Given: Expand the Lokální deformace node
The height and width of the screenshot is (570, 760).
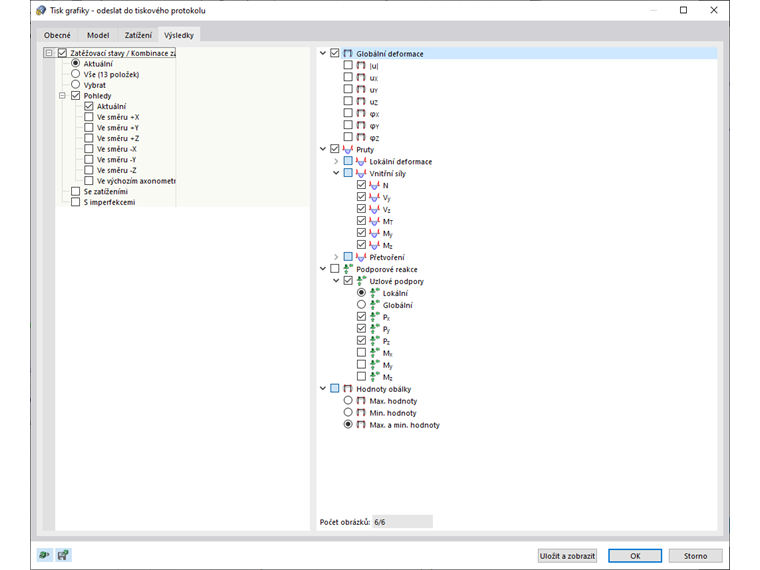Looking at the screenshot, I should pyautogui.click(x=336, y=161).
